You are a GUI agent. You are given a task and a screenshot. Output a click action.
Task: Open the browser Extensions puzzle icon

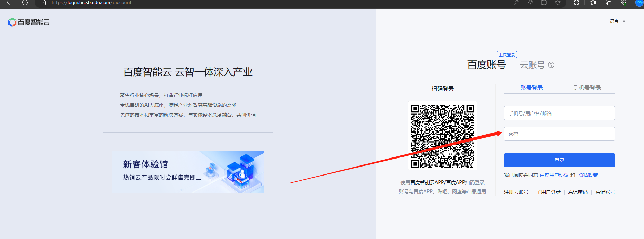pos(576,2)
